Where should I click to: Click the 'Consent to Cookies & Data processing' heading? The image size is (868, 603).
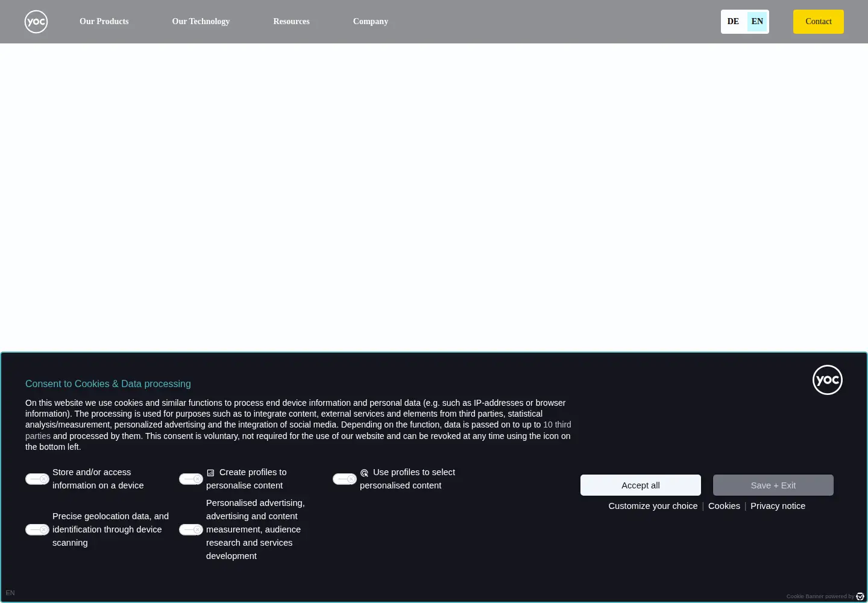(108, 384)
